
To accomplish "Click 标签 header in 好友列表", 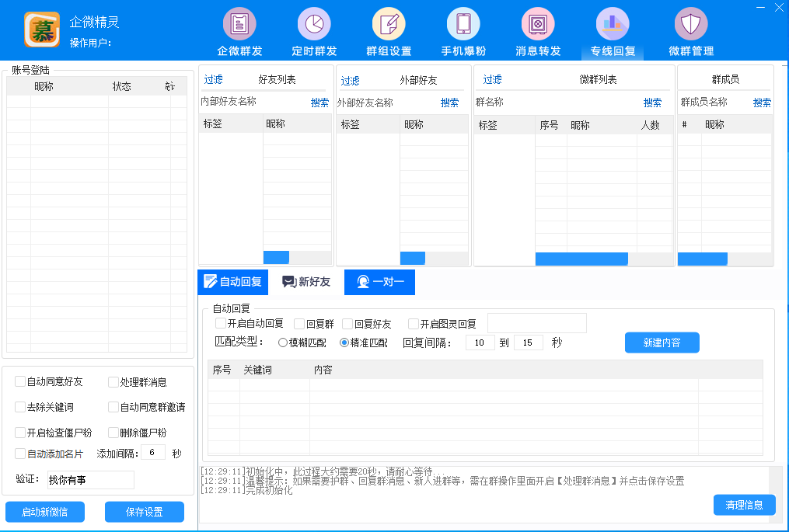I will 213,123.
